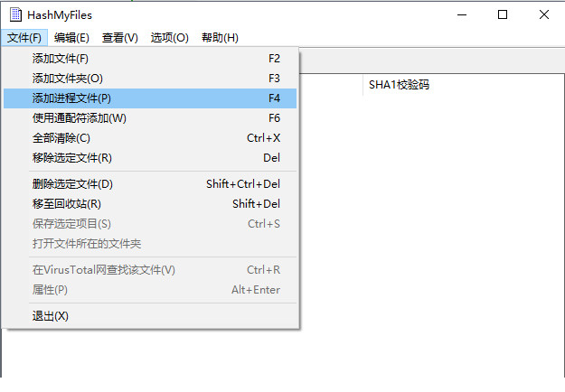The height and width of the screenshot is (392, 565).
Task: Click 保存选定项目(S) menu item
Action: click(x=150, y=224)
